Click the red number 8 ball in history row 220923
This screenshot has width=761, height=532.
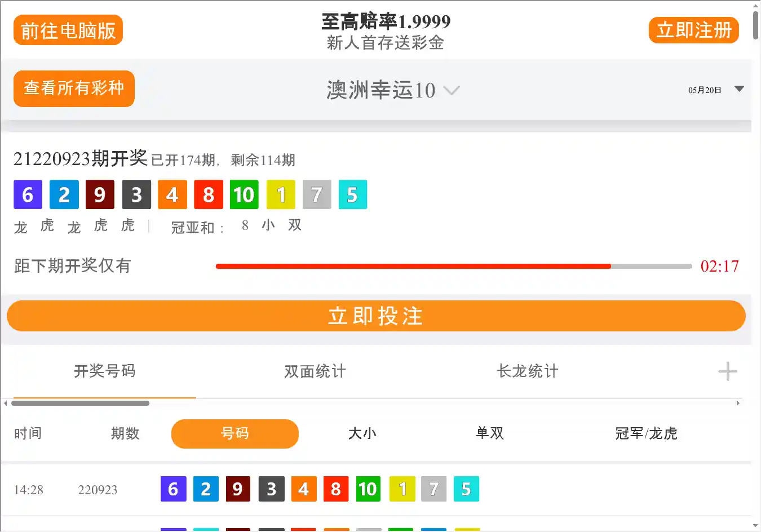[x=336, y=489]
